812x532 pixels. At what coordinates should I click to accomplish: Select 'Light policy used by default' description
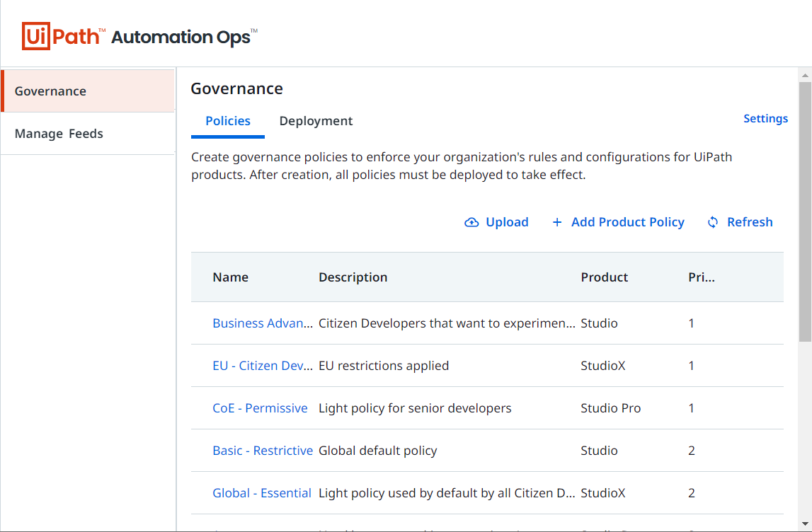coord(447,492)
